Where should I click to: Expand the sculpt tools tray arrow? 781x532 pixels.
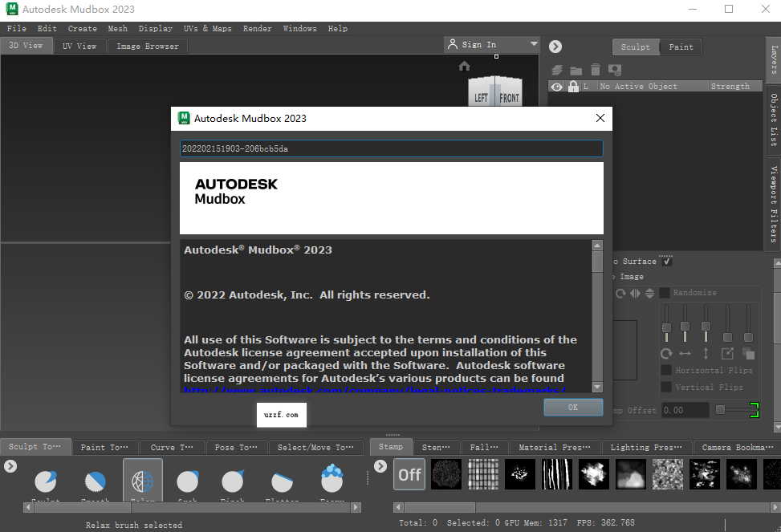[10, 466]
